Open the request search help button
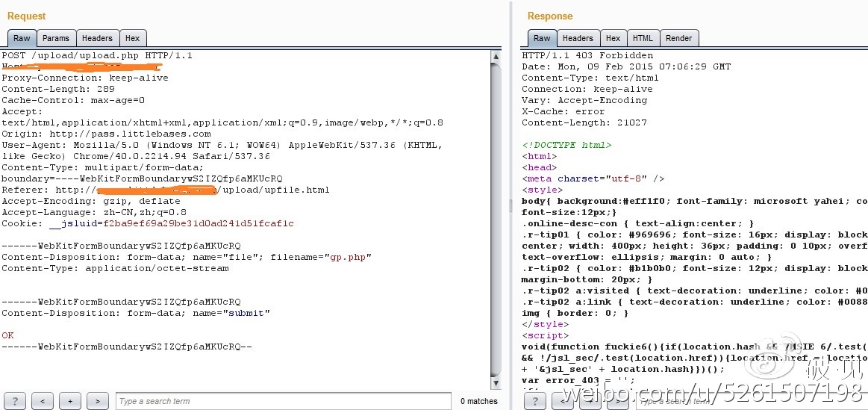Image resolution: width=868 pixels, height=410 pixels. click(x=15, y=401)
